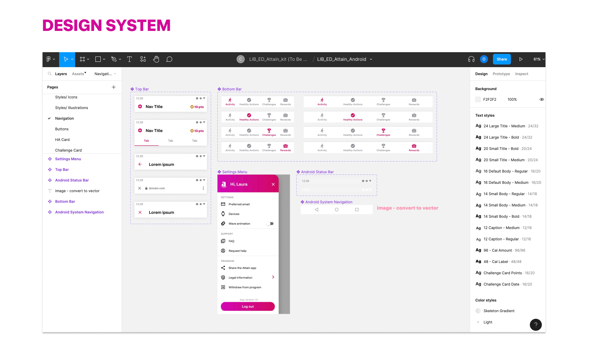Select image - convert to vector layer
This screenshot has width=595, height=364.
point(77,191)
